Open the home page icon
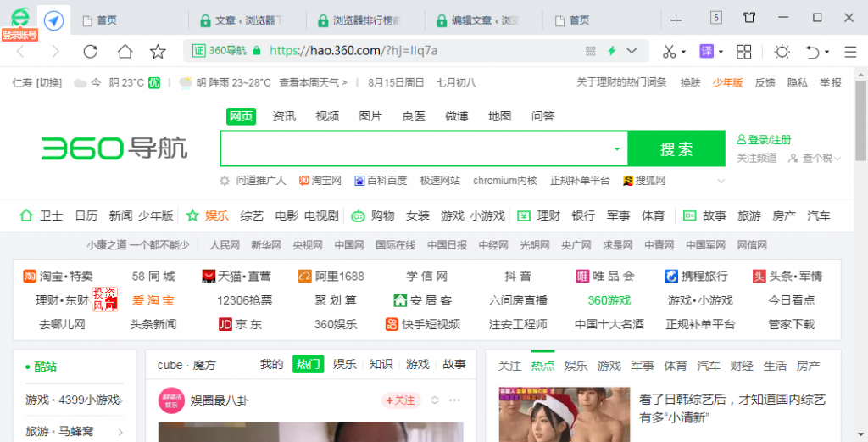The image size is (868, 442). point(125,52)
